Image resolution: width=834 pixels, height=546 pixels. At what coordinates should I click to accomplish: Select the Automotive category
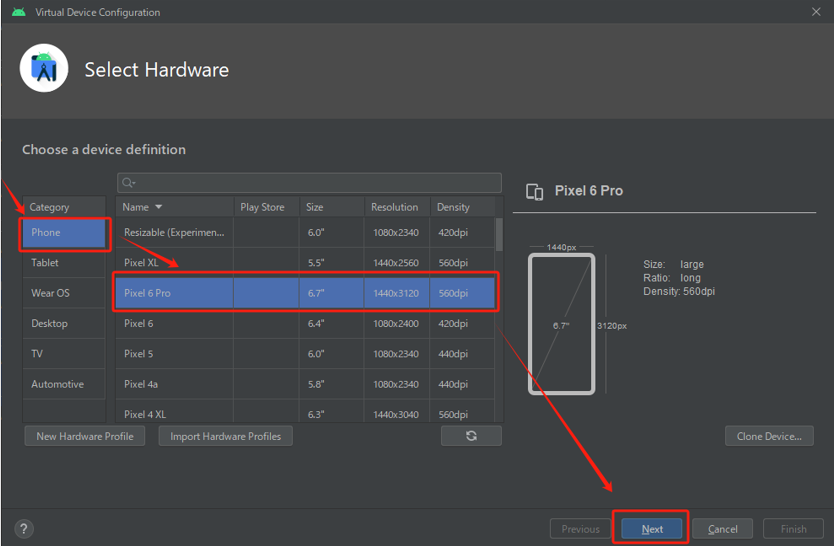(64, 384)
